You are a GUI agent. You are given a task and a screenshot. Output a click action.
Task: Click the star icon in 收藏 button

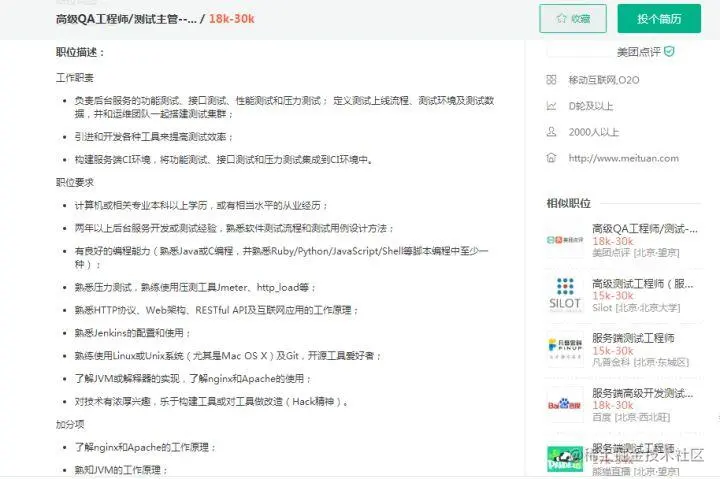coord(562,18)
